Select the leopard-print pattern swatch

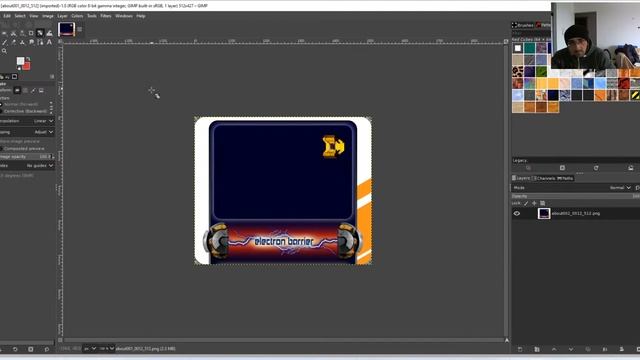click(518, 72)
